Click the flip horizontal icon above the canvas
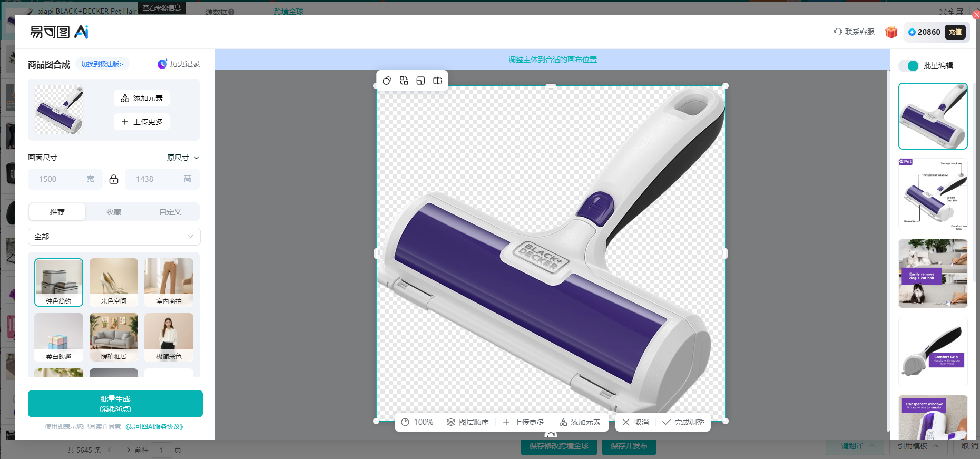 (437, 81)
